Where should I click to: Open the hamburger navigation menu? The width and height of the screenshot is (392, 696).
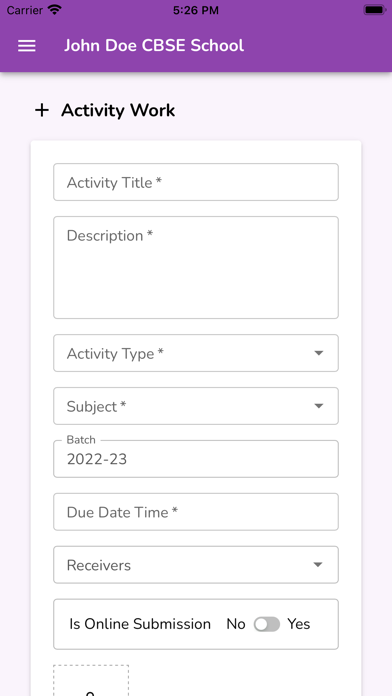coord(27,46)
